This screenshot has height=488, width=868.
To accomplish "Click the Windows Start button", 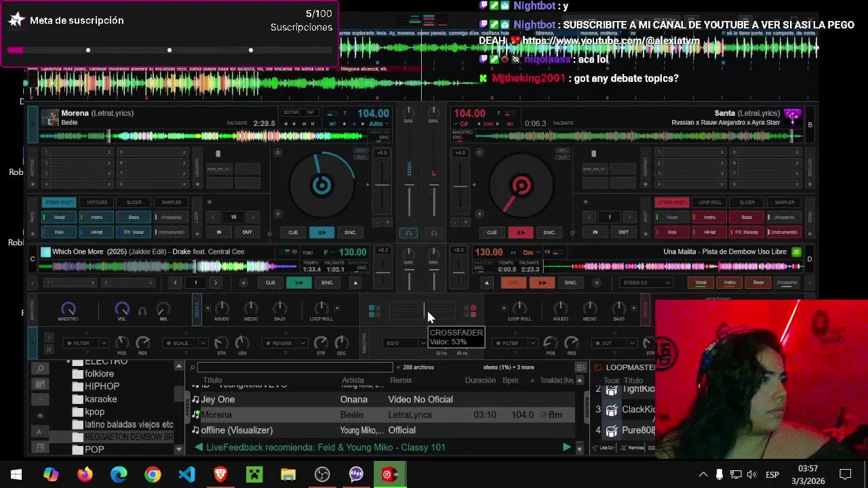I will point(16,474).
